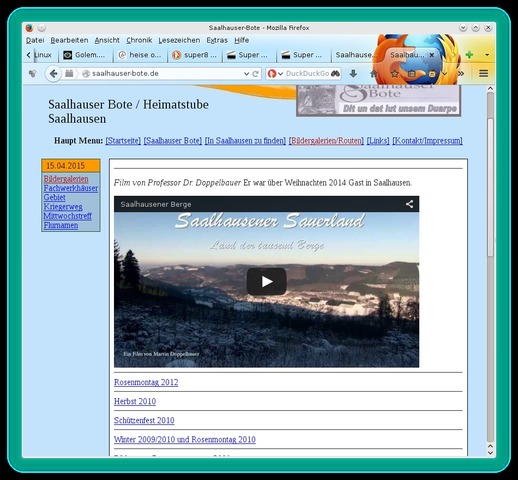Open the Downloads arrow icon
Screen dimensions: 518x480
[353, 74]
